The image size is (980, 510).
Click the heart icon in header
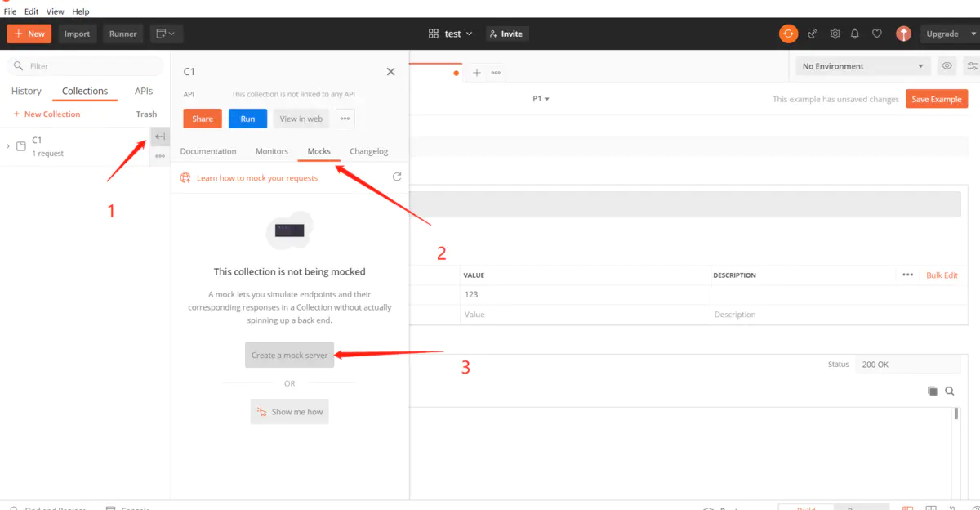877,34
